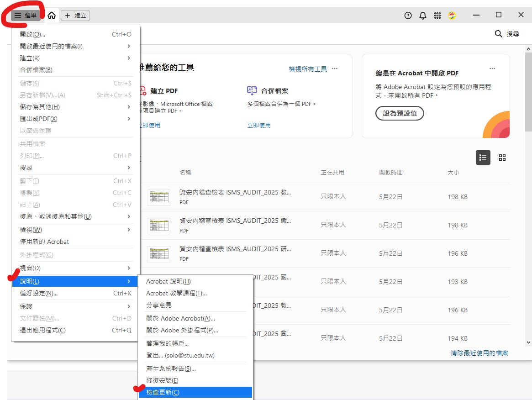Expand 儲存為其他(H) submenu
This screenshot has width=532, height=400.
click(x=75, y=107)
